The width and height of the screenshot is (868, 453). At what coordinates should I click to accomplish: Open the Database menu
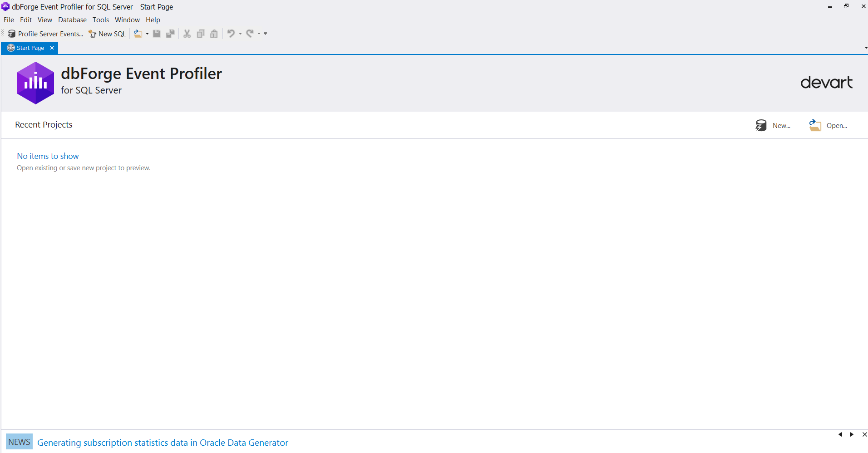tap(72, 20)
